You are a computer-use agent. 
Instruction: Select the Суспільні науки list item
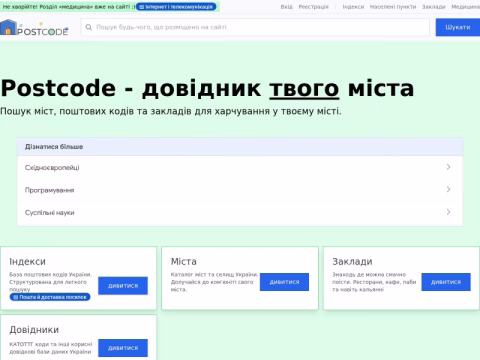[240, 213]
